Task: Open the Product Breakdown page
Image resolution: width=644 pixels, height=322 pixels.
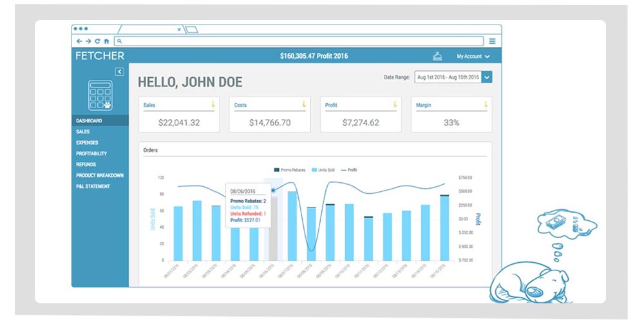Action: [x=99, y=175]
